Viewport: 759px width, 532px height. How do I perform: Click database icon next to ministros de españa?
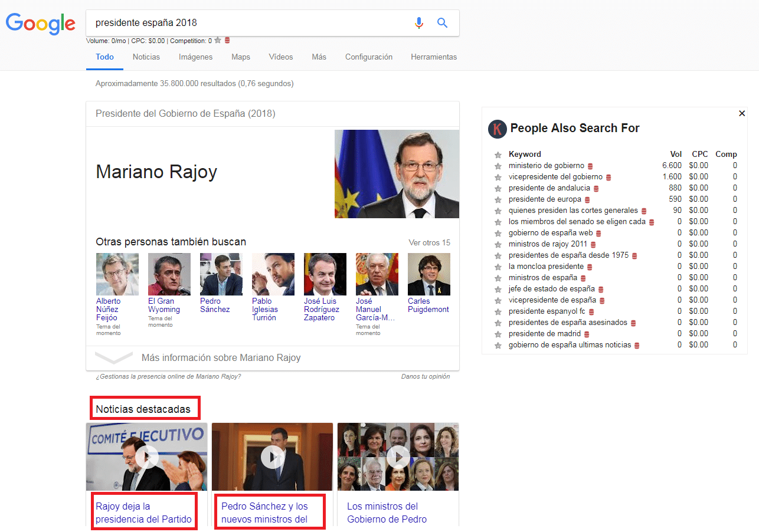[x=583, y=278]
